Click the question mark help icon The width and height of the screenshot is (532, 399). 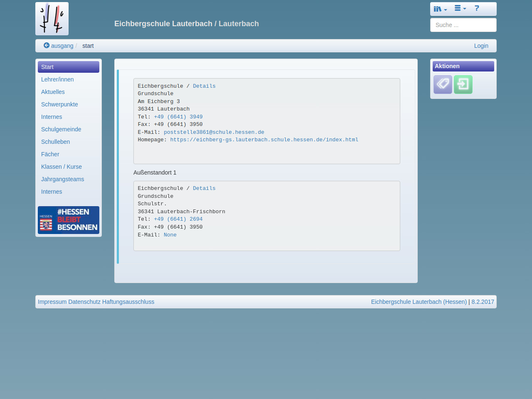(x=477, y=8)
